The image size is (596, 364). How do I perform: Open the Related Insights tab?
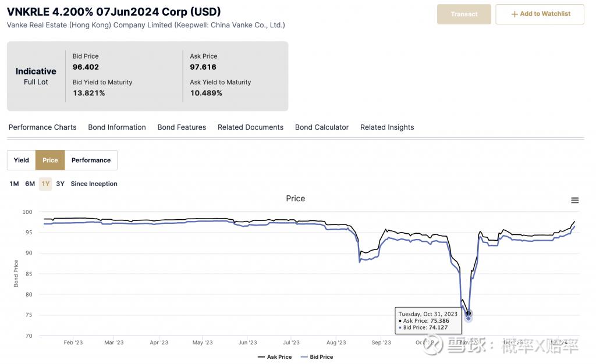[x=387, y=127]
